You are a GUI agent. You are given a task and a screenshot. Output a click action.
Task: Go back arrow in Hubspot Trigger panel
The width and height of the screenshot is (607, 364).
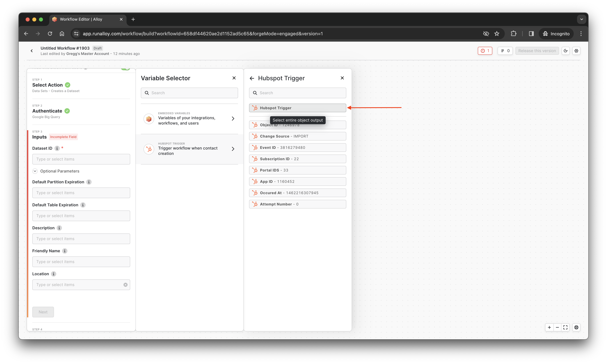[x=252, y=78]
